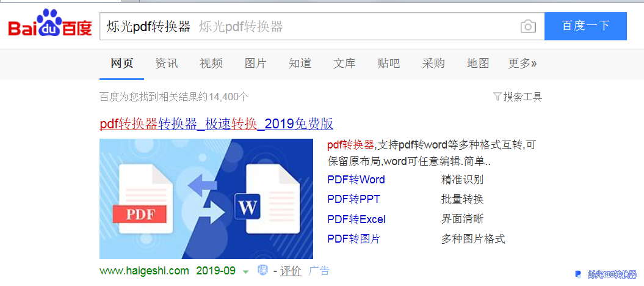This screenshot has width=644, height=286.
Task: Switch to the 视频 tab
Action: pyautogui.click(x=211, y=63)
